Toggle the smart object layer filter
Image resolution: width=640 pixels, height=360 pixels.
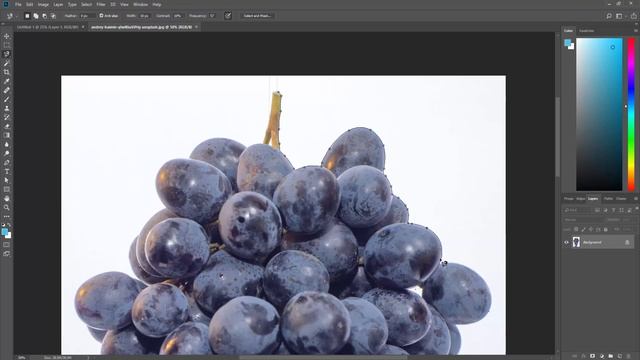(x=630, y=210)
